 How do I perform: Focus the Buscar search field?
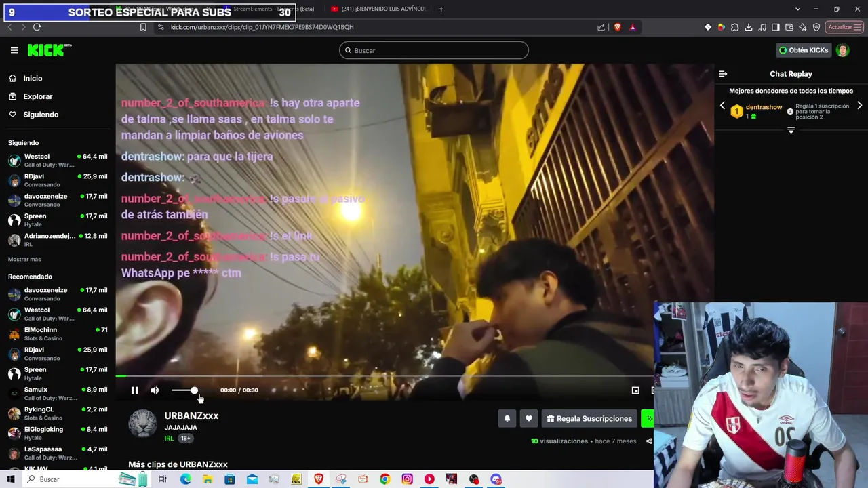pos(434,50)
